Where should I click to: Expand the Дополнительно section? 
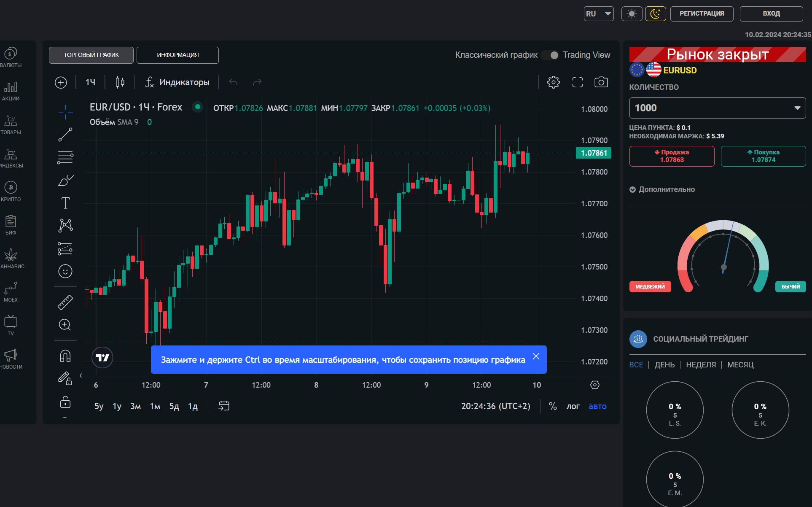coord(662,189)
